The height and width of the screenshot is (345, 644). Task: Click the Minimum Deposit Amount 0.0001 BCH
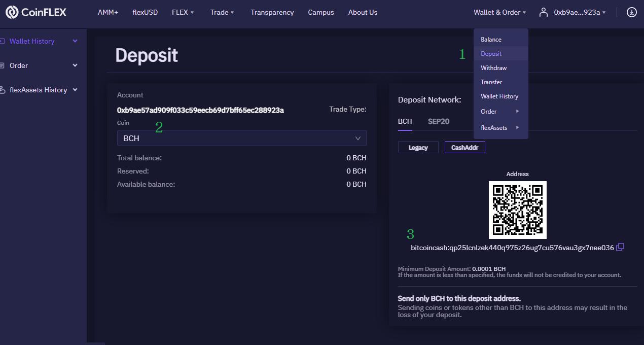pos(489,269)
